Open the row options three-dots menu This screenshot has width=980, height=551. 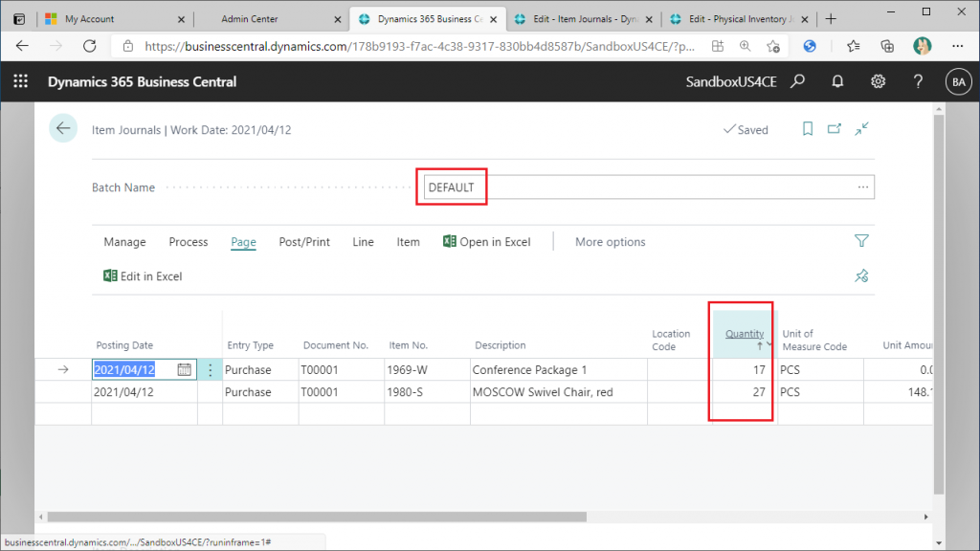210,370
